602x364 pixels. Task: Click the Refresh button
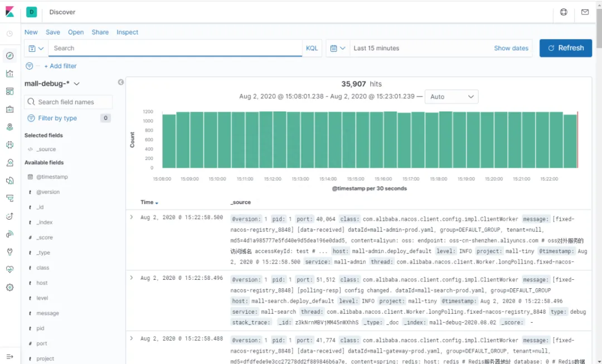566,48
